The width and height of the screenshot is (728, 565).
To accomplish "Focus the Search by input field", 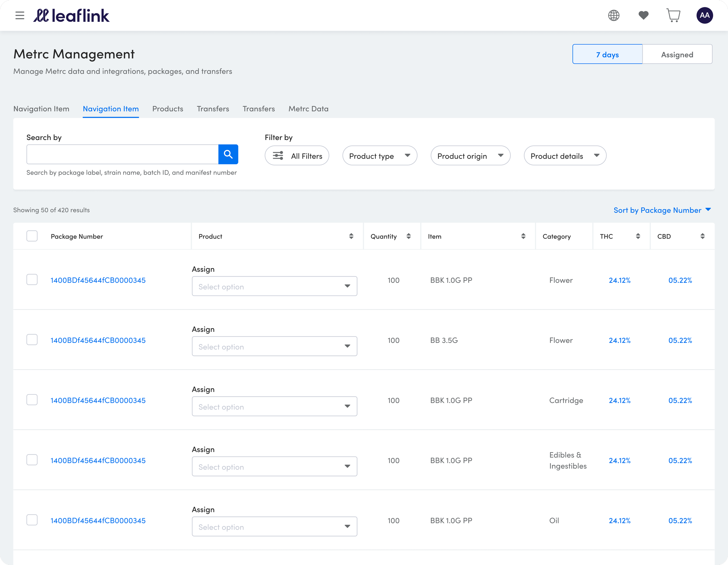I will 122,154.
